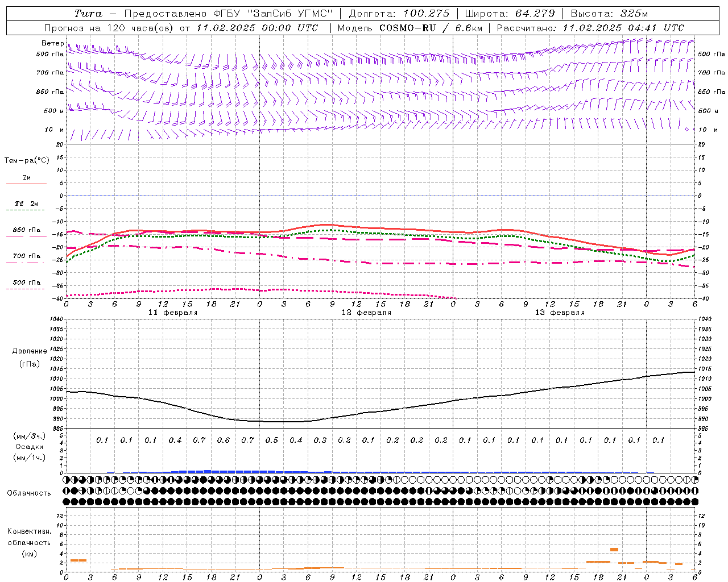Click the line sample under 2м legend
Image resolution: width=728 pixels, height=582 pixels.
point(26,184)
